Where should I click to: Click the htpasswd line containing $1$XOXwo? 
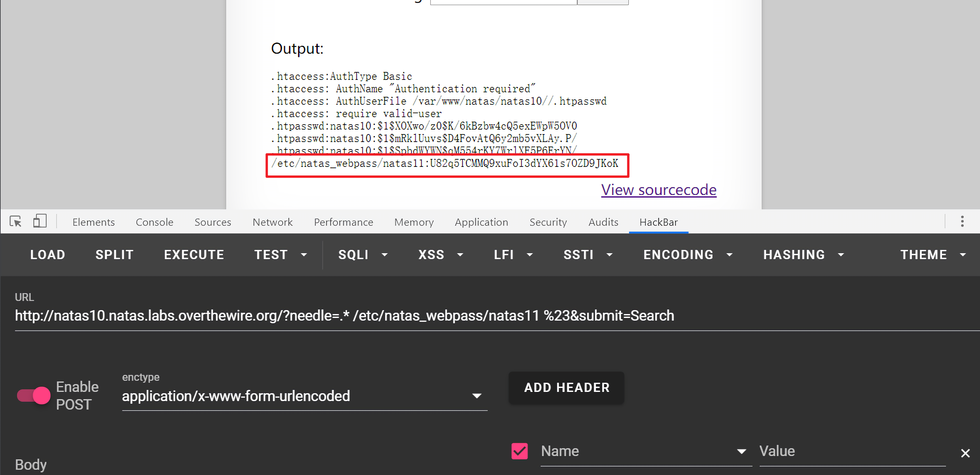pyautogui.click(x=424, y=126)
